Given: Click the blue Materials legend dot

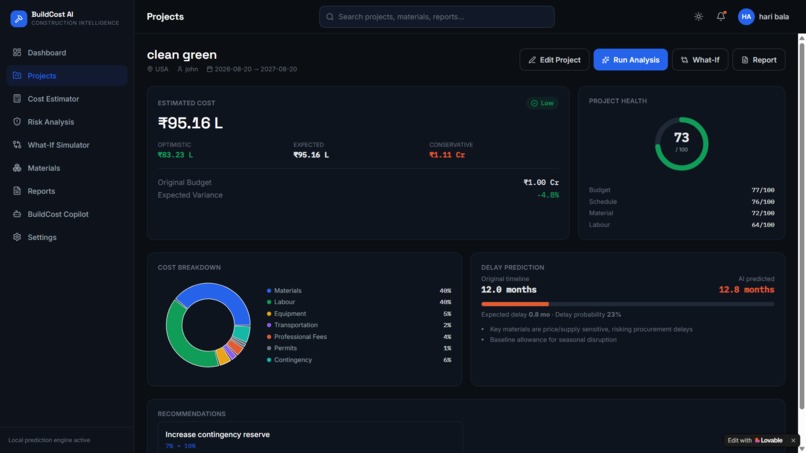Looking at the screenshot, I should click(x=269, y=291).
